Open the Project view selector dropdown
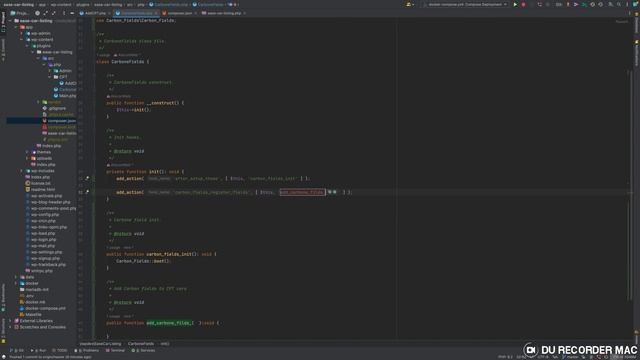Screen dimensions: 640x360 click(20, 13)
